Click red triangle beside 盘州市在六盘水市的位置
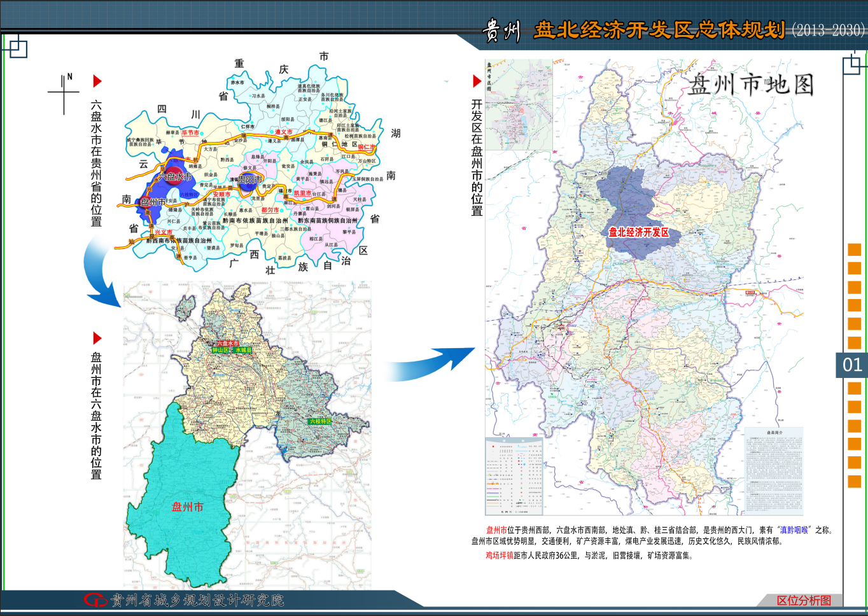Image resolution: width=868 pixels, height=616 pixels. pos(97,338)
